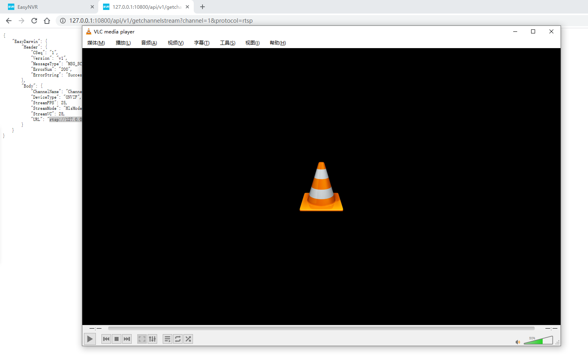The image size is (588, 364).
Task: Open VLC extended settings equalizer icon
Action: 152,339
